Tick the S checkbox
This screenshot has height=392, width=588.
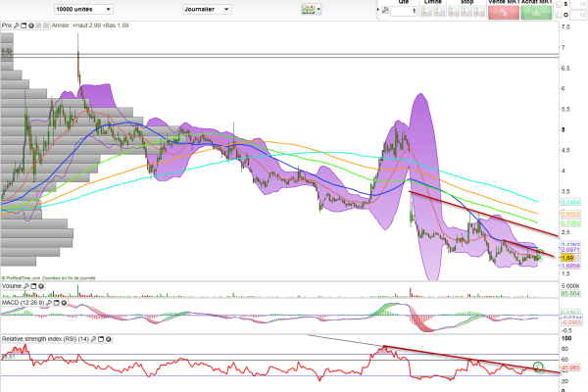(x=560, y=5)
